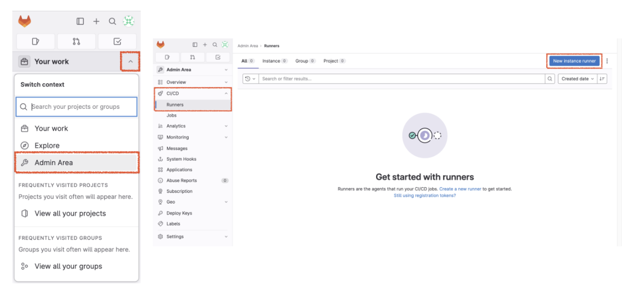
Task: Click Still using registration tokens link
Action: pyautogui.click(x=425, y=196)
